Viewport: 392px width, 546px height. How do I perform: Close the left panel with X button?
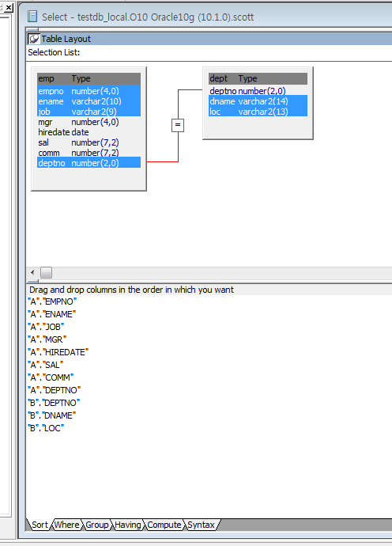[x=9, y=7]
